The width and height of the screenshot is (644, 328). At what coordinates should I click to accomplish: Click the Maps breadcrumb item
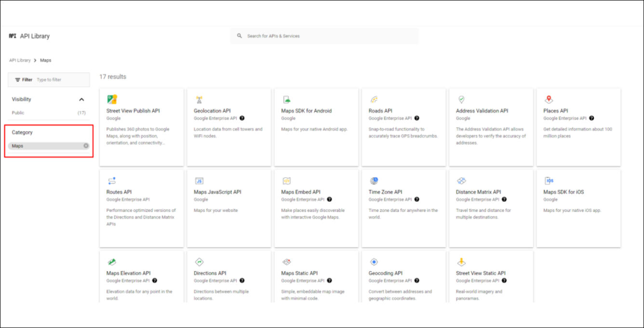pyautogui.click(x=46, y=60)
